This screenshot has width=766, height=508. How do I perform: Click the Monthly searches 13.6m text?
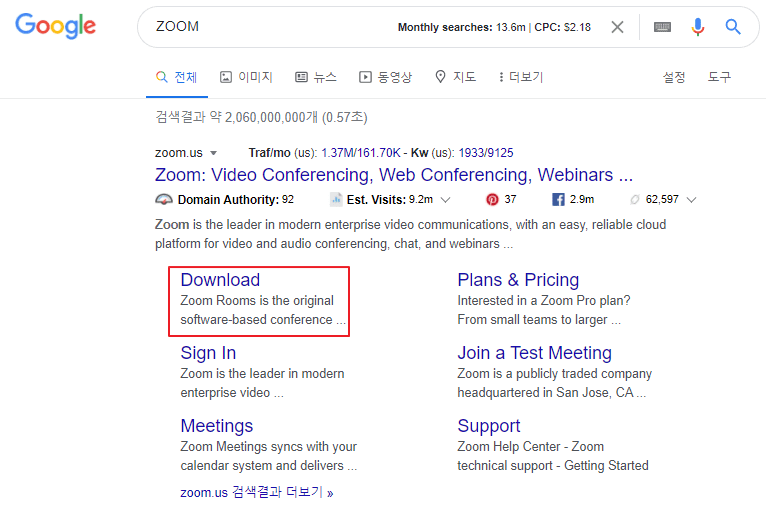tap(462, 27)
